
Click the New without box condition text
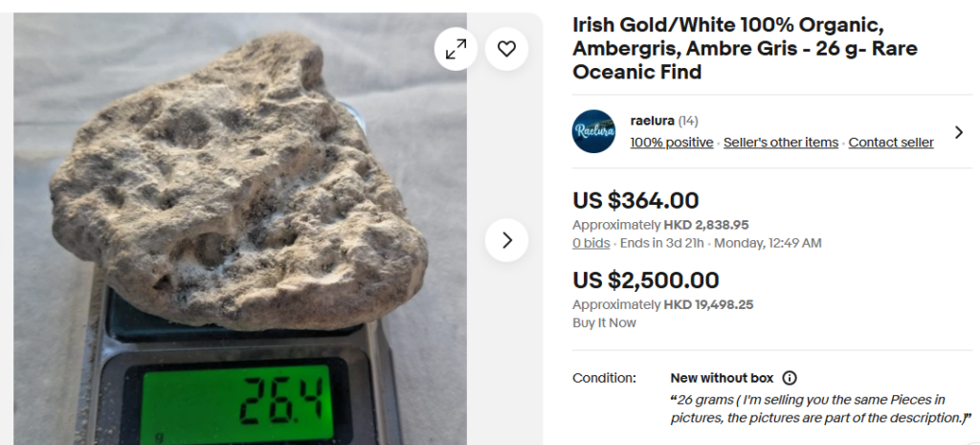click(x=722, y=378)
